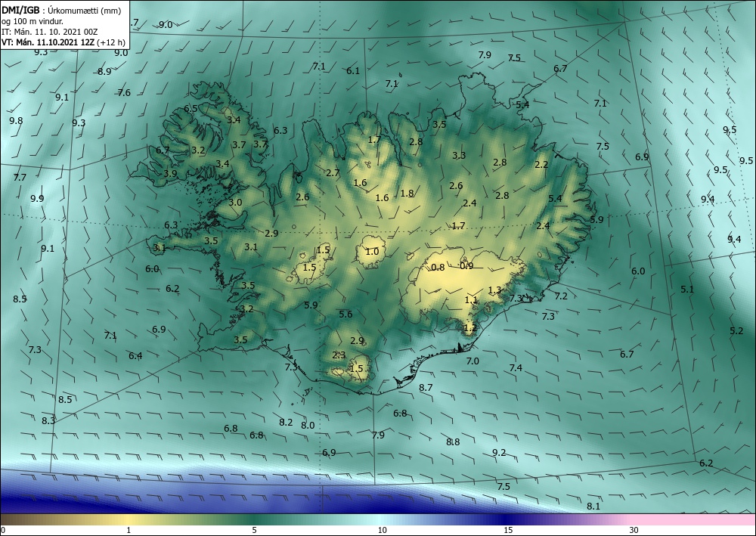Click the 6.5 value in the Westfjords

click(191, 108)
